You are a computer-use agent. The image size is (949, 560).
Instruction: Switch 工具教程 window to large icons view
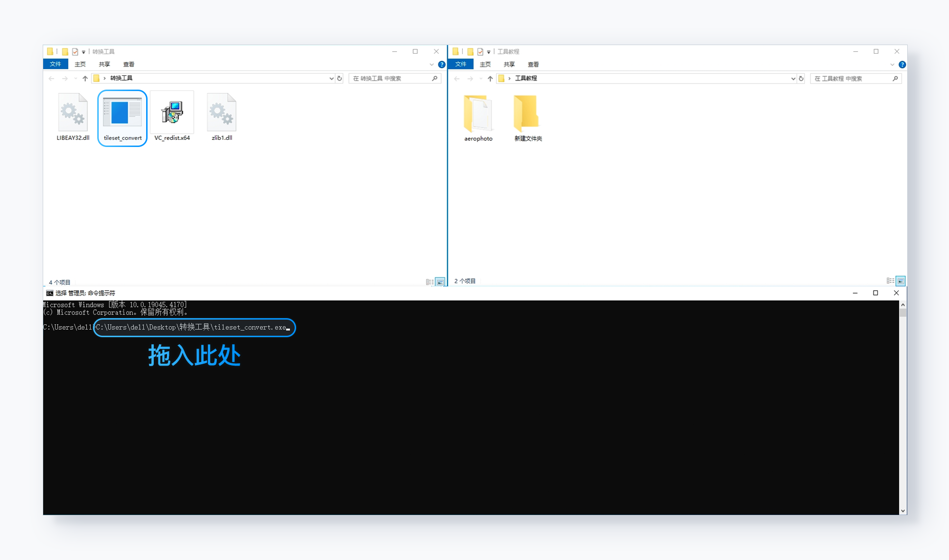coord(901,281)
